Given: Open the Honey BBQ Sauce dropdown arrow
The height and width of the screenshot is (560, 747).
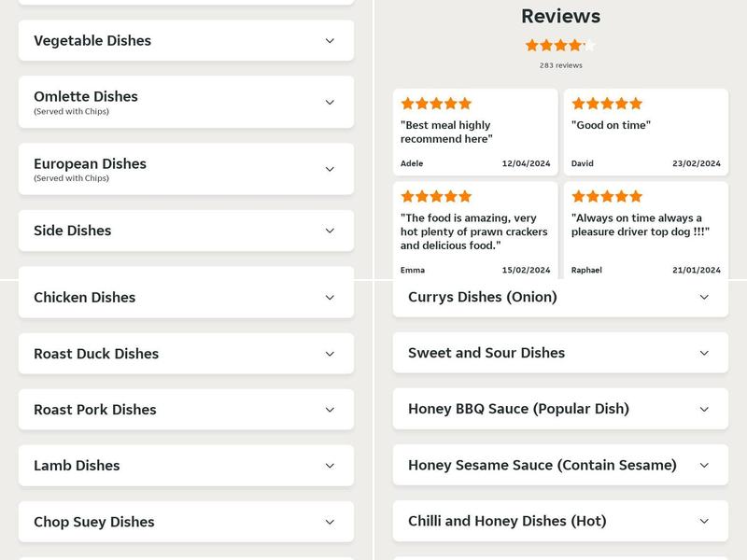Looking at the screenshot, I should point(704,409).
